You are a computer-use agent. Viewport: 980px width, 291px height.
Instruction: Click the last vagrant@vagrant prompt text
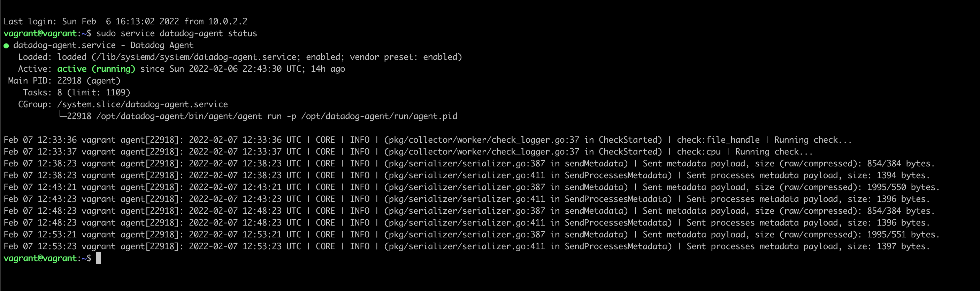tap(40, 258)
